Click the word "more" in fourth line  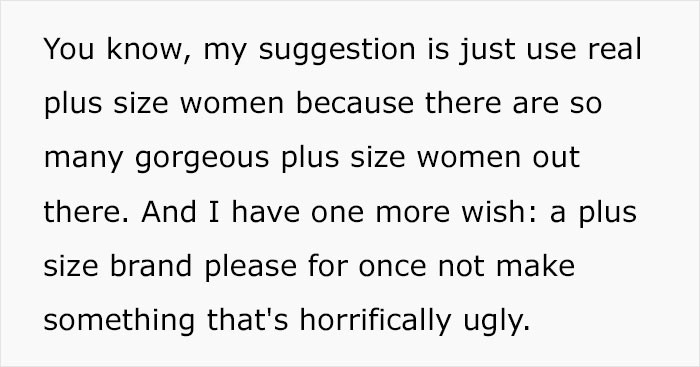[x=412, y=214]
